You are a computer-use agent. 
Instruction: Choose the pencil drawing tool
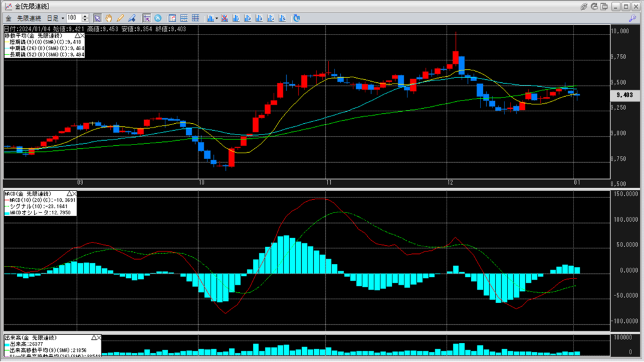click(119, 18)
